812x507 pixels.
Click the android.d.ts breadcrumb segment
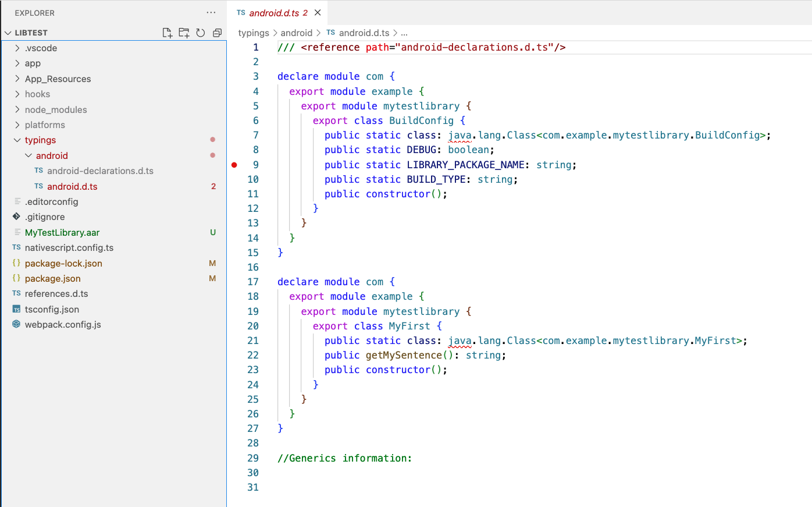click(x=364, y=33)
